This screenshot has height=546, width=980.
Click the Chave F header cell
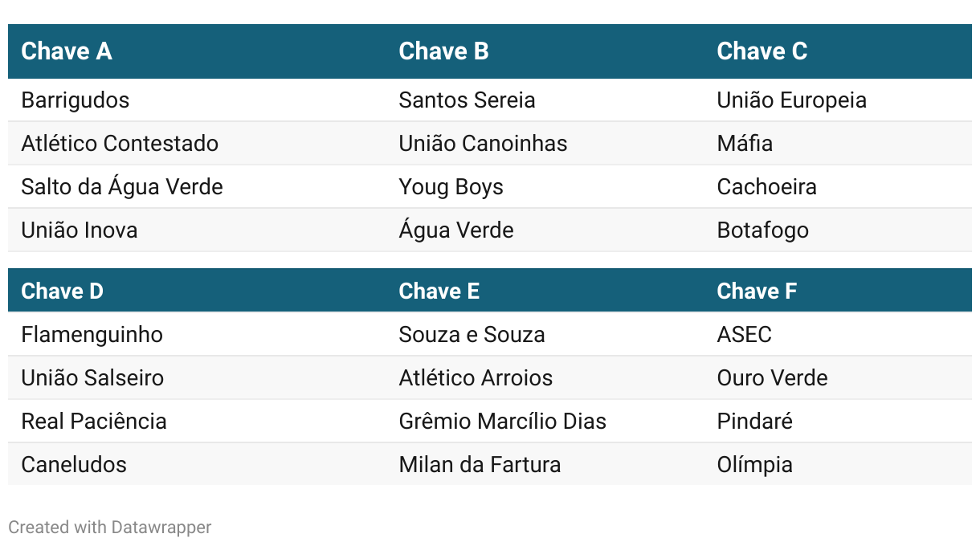coord(757,291)
